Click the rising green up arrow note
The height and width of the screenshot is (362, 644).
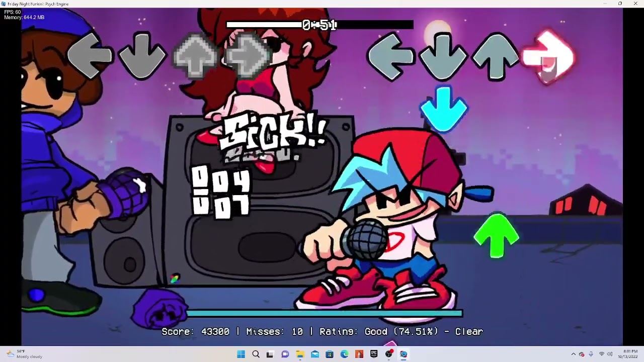497,236
